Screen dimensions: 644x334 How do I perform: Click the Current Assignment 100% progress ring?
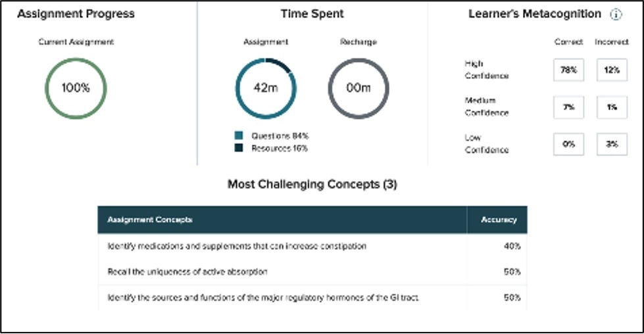76,88
